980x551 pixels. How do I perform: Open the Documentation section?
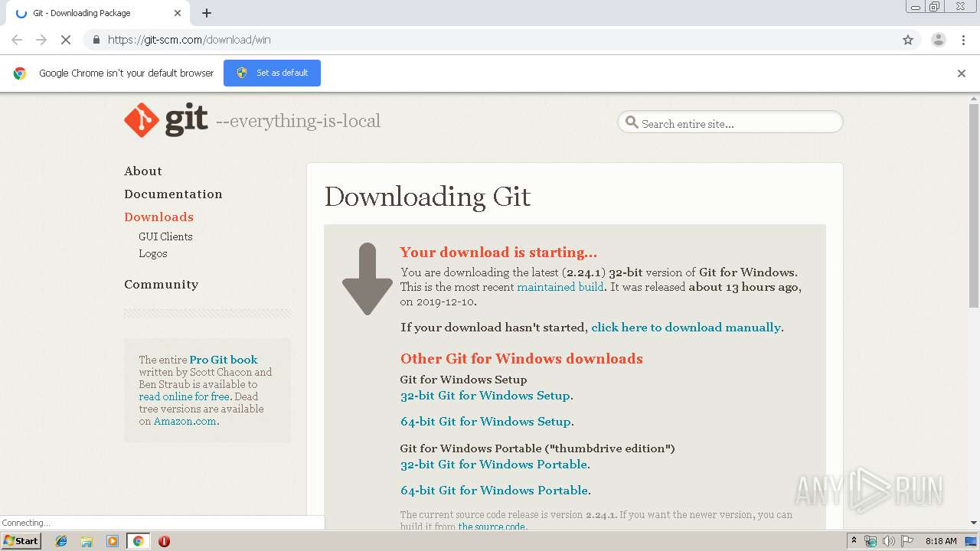[173, 194]
